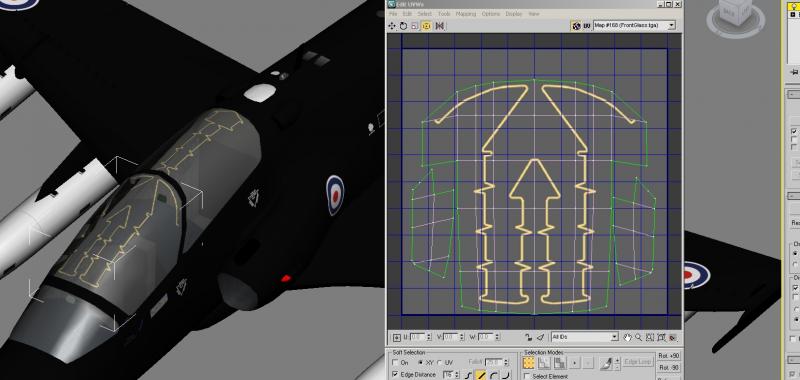
Task: Select Vertex sub-object selection mode
Action: (529, 363)
